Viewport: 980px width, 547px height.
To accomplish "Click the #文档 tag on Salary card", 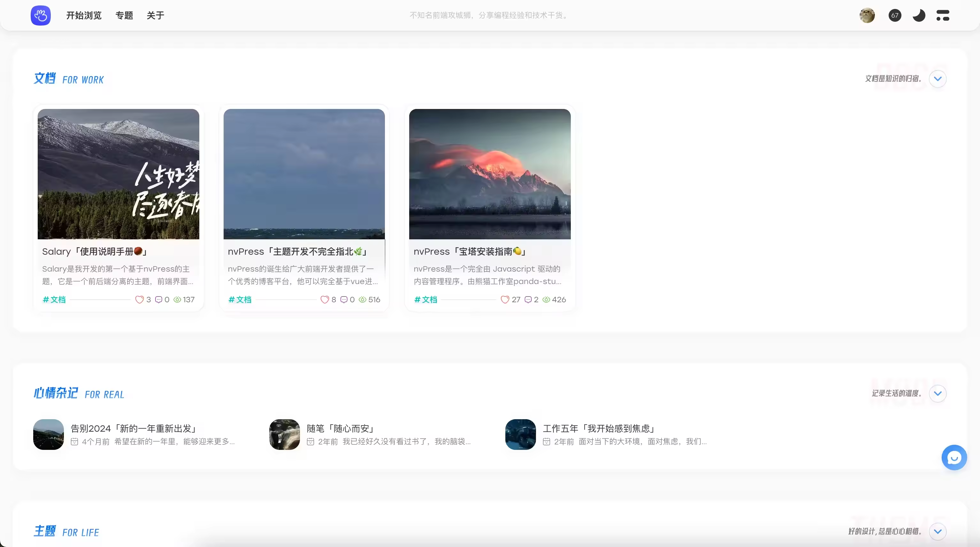I will click(54, 300).
